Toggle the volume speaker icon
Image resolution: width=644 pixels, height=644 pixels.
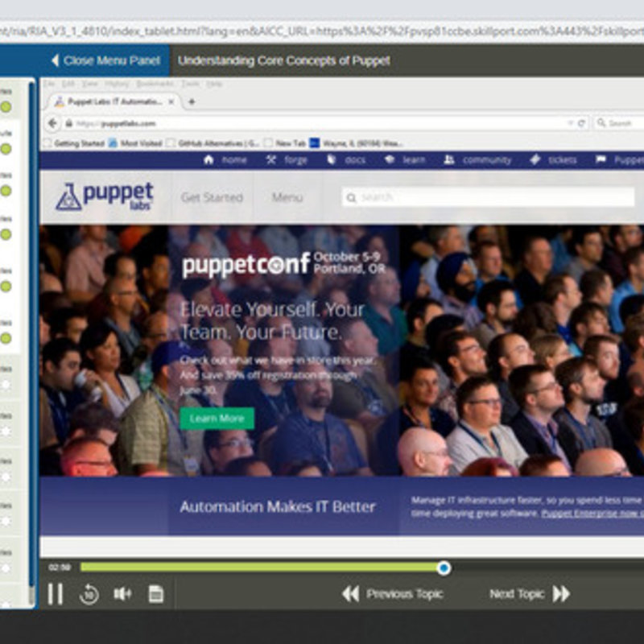point(122,594)
